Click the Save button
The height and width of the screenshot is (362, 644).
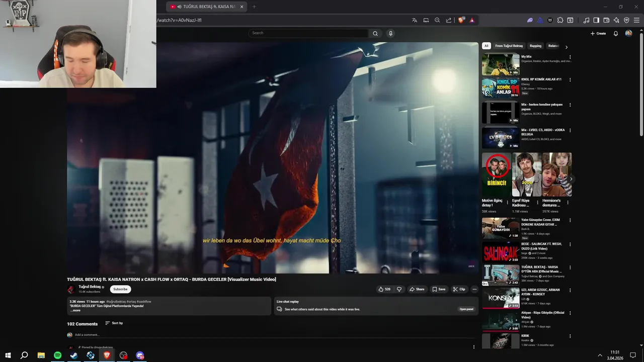coord(439,289)
